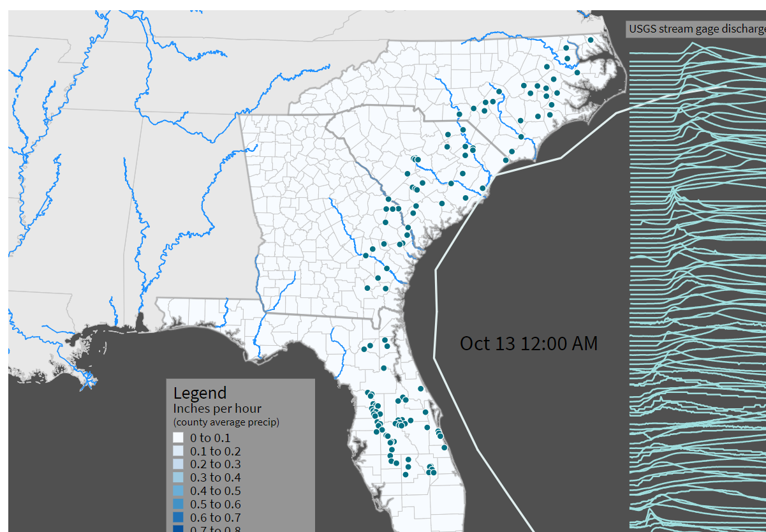766x532 pixels.
Task: Click the gauge dot near Savannah
Action: pos(404,242)
